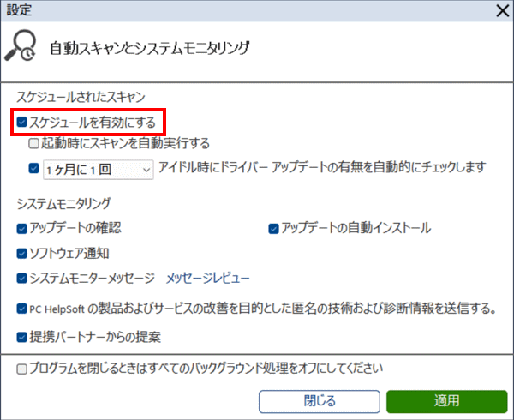
Task: Click the システムモニタリング section heading
Action: (x=63, y=204)
